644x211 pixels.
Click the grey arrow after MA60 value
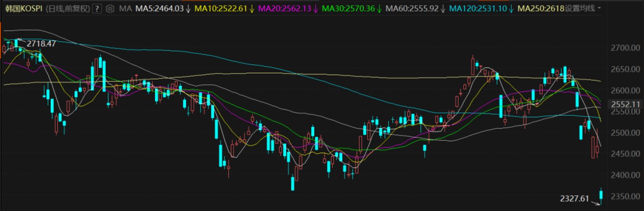(x=442, y=8)
